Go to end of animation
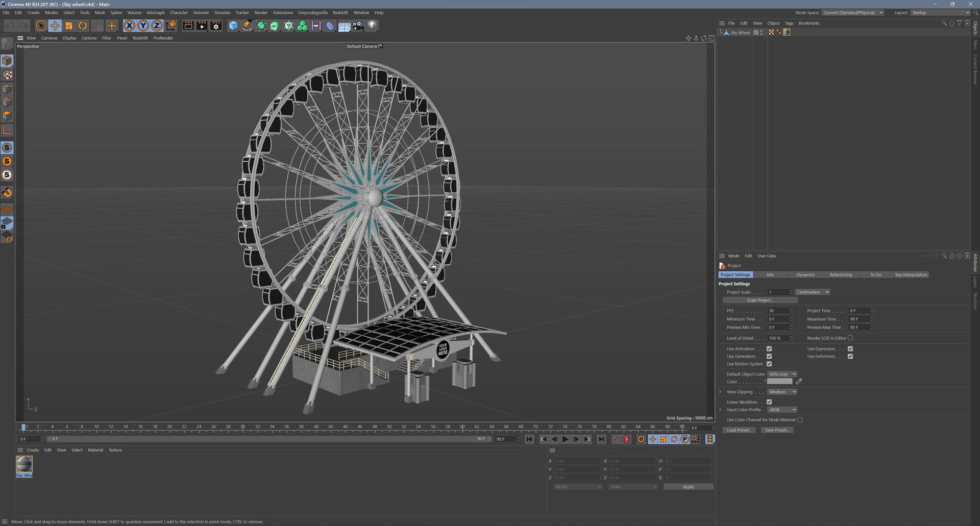This screenshot has width=980, height=526. pyautogui.click(x=602, y=439)
